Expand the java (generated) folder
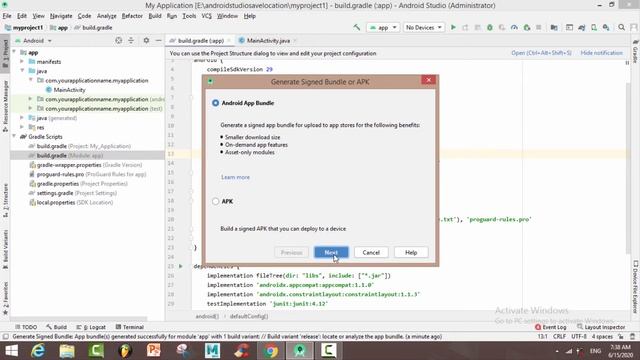The width and height of the screenshot is (640, 360). [22, 118]
